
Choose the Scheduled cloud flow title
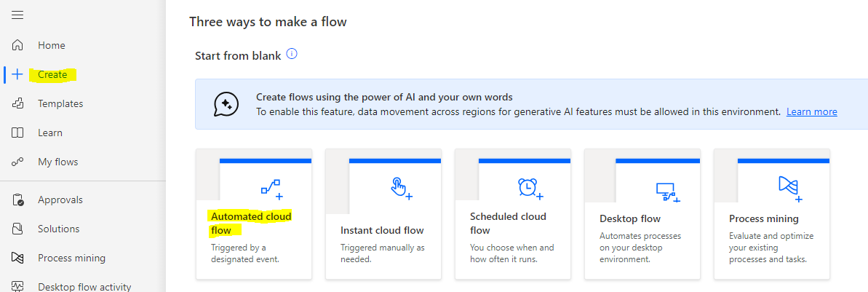[508, 224]
